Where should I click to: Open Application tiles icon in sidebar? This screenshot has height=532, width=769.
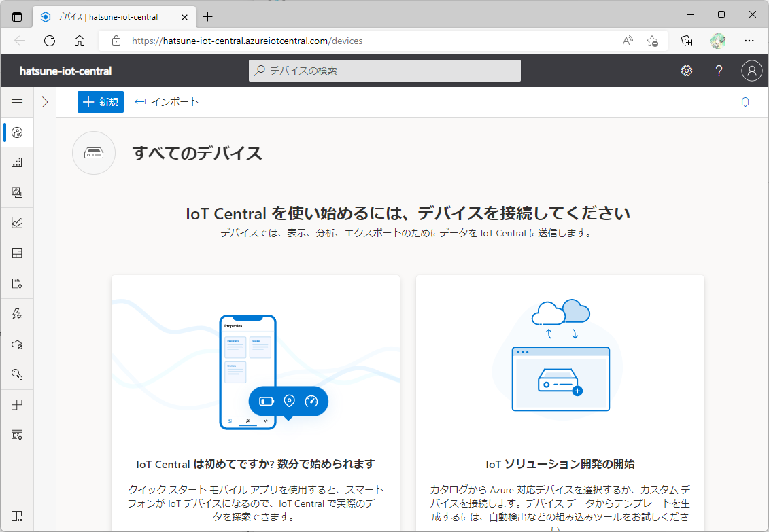pos(17,405)
